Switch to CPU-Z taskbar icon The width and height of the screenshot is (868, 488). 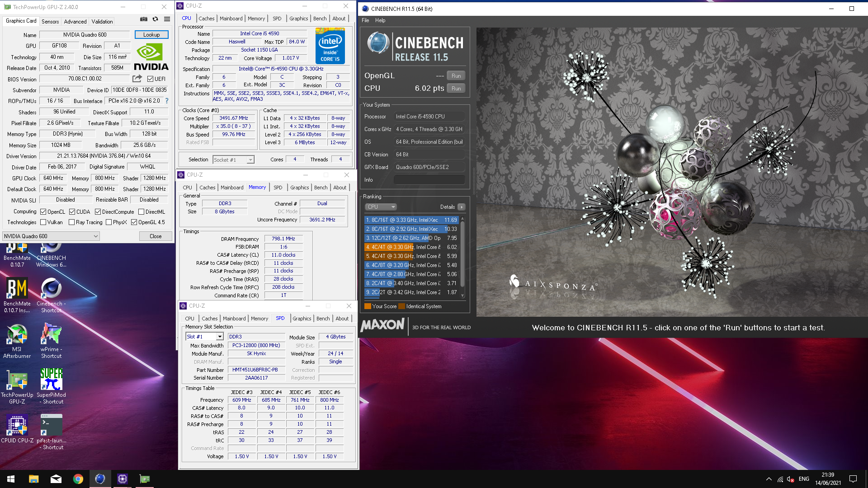click(122, 479)
